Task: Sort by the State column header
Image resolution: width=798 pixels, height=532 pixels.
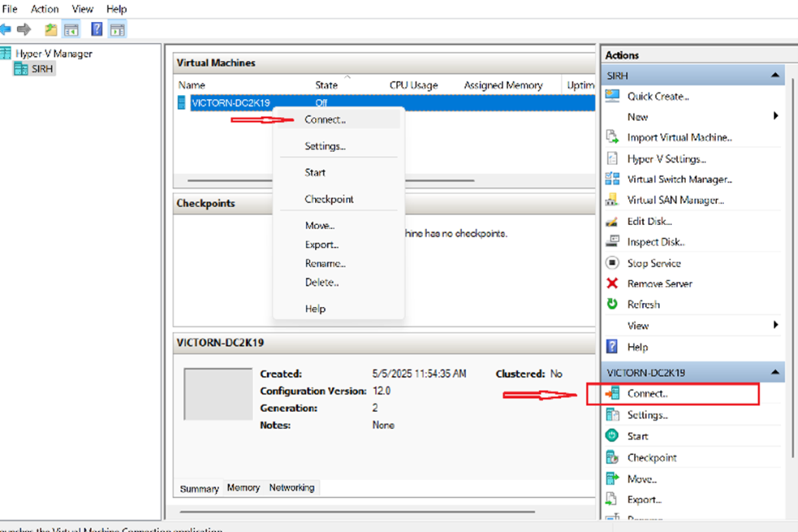Action: point(327,85)
